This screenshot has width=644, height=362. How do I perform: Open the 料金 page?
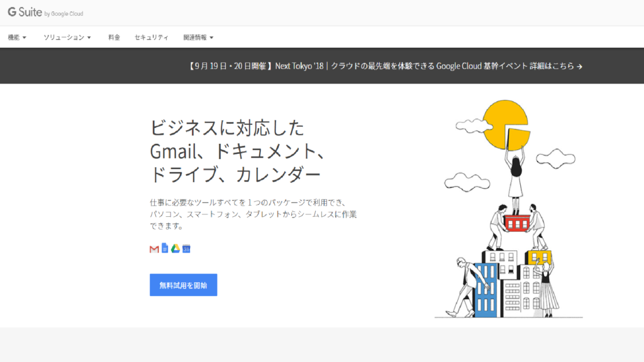pos(114,37)
